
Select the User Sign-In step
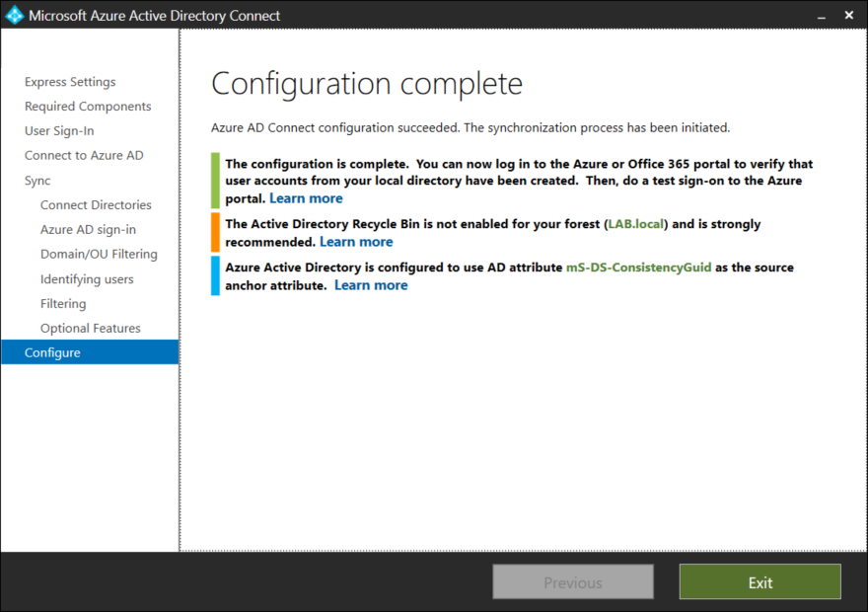pos(59,131)
